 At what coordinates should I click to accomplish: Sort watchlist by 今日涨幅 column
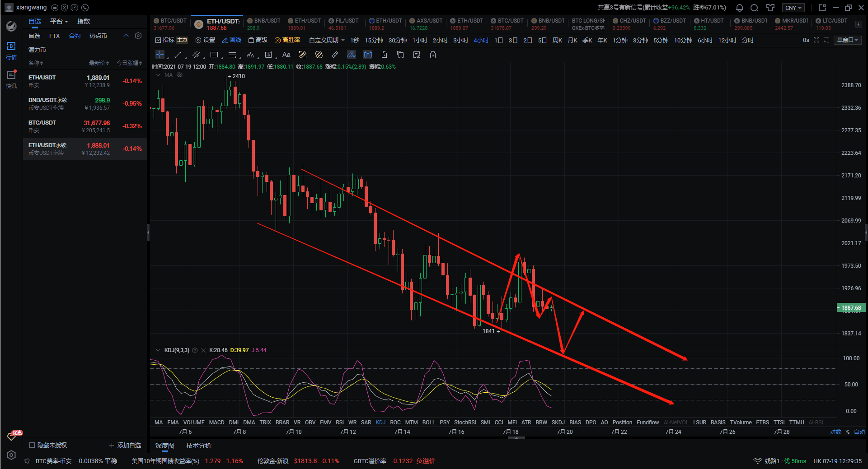pyautogui.click(x=129, y=63)
